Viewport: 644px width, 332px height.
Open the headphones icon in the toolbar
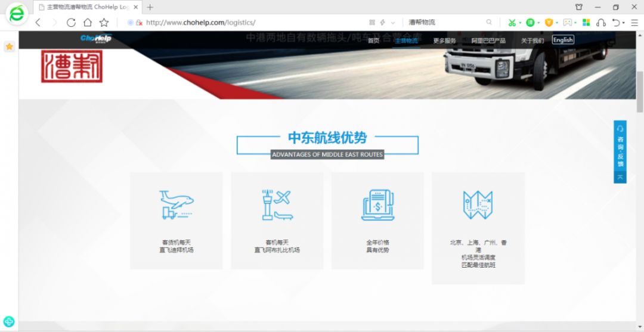coord(600,23)
